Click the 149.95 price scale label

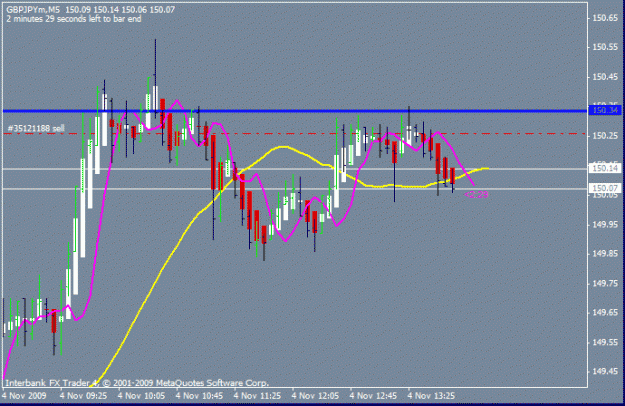pos(605,224)
